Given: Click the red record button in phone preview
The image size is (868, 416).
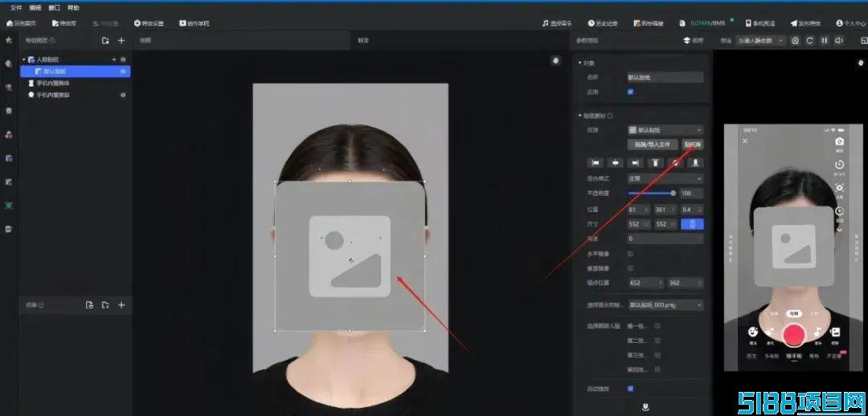Looking at the screenshot, I should [x=794, y=333].
